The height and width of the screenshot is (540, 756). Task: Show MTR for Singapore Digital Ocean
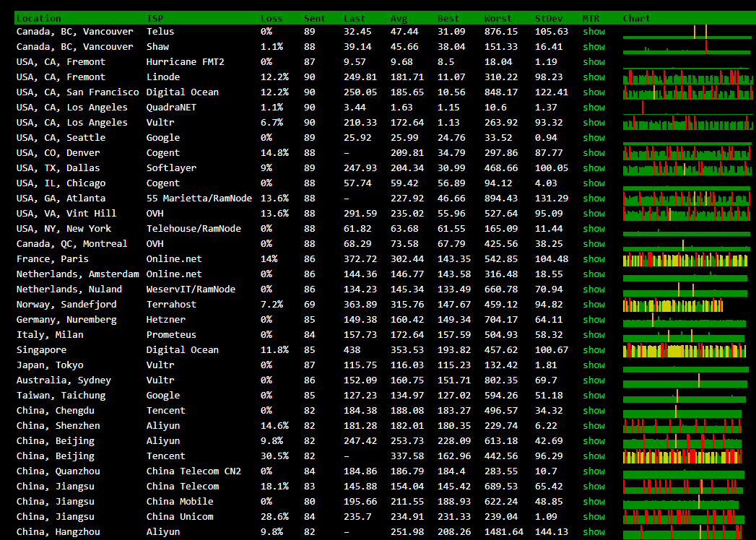coord(594,350)
